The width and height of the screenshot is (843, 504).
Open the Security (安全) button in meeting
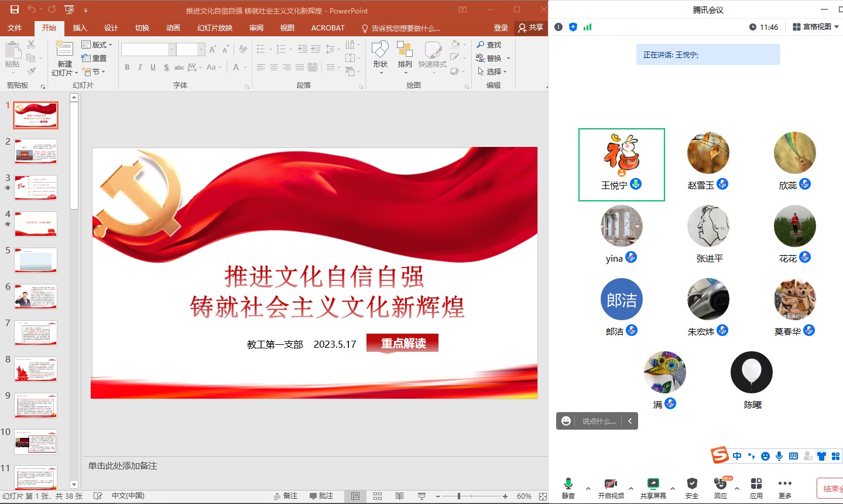pyautogui.click(x=692, y=487)
